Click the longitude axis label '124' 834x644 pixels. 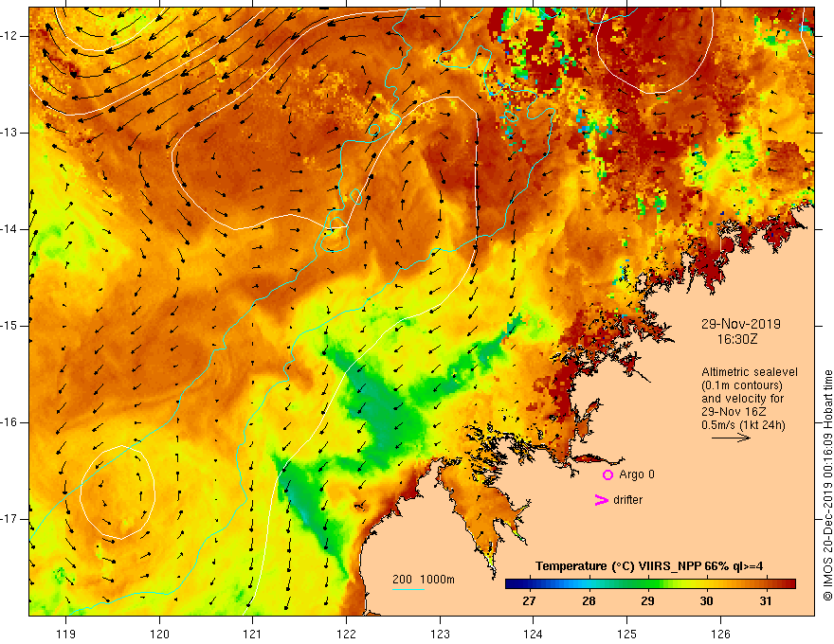pos(534,634)
